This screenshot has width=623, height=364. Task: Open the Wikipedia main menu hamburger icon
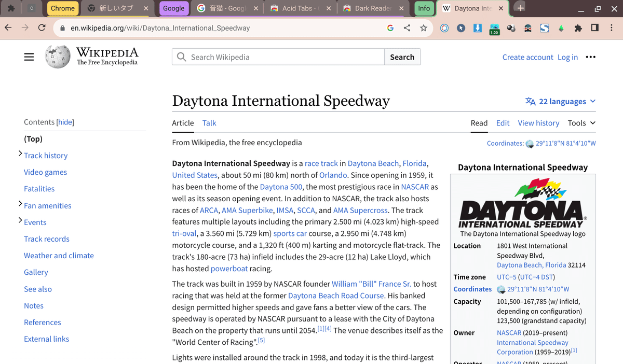click(29, 57)
